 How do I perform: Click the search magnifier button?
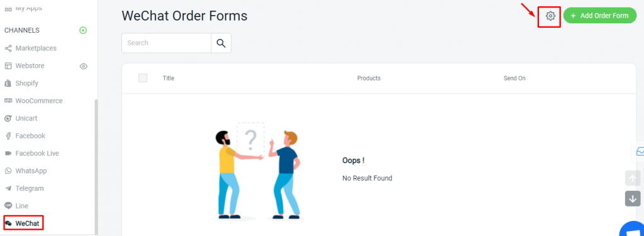click(x=221, y=43)
